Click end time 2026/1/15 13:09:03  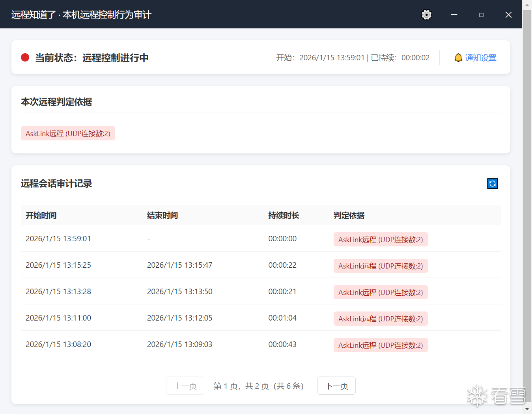pos(180,344)
